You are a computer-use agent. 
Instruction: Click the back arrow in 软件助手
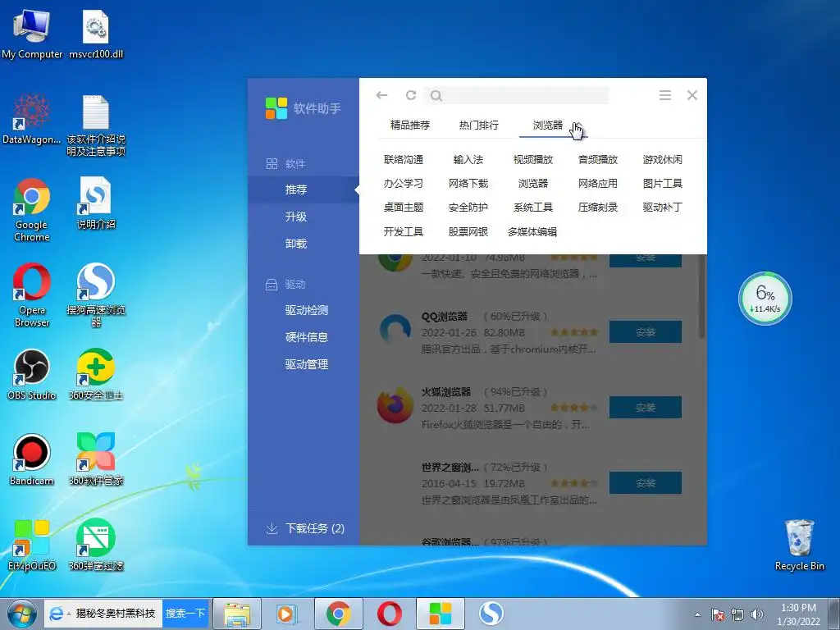click(381, 95)
